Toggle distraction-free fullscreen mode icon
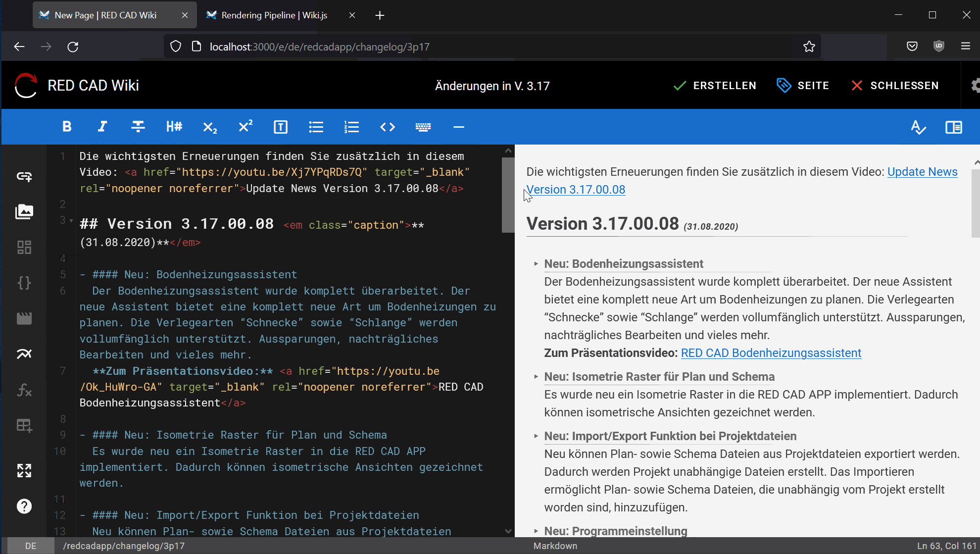Image resolution: width=980 pixels, height=554 pixels. click(24, 470)
